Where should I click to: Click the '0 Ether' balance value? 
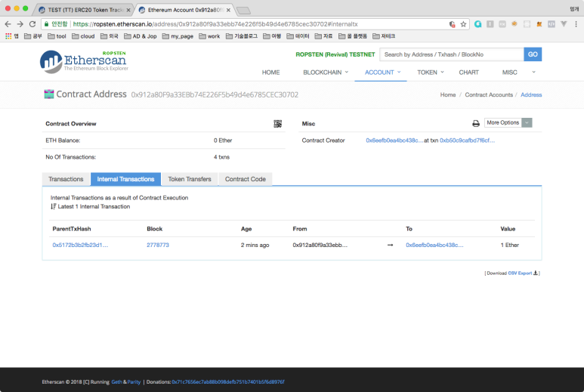click(x=223, y=140)
